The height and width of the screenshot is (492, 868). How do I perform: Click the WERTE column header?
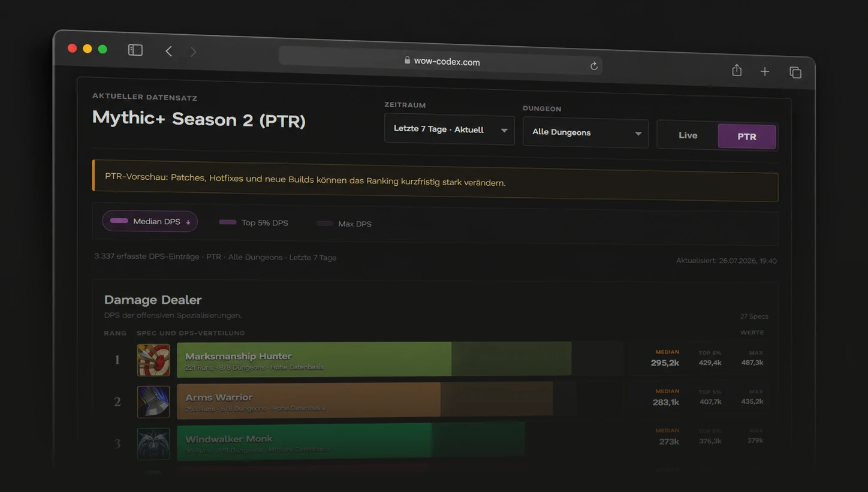pyautogui.click(x=752, y=333)
